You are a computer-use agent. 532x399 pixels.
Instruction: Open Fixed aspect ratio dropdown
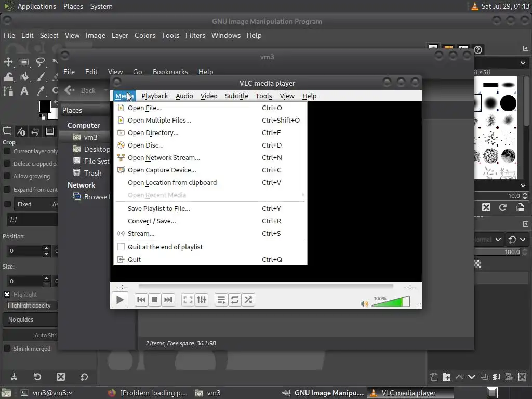(36, 204)
